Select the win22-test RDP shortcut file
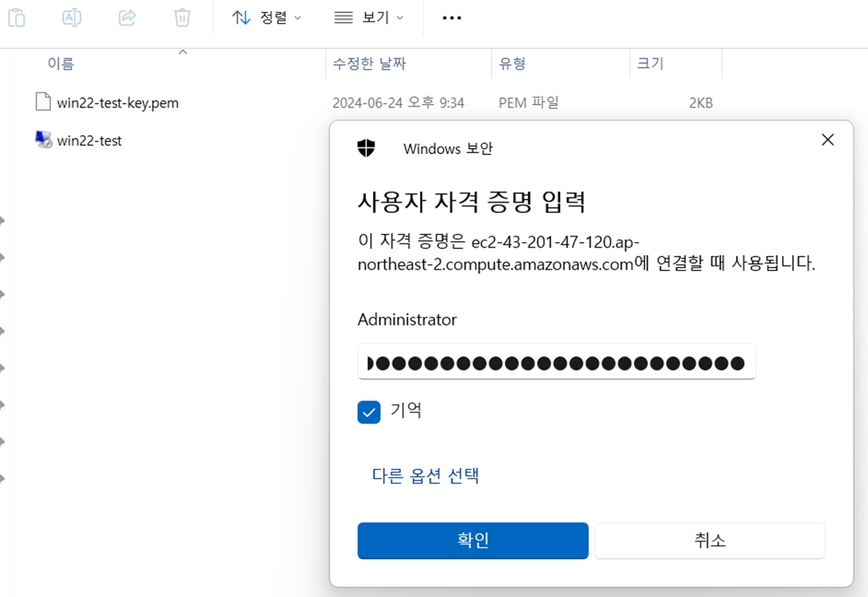868x597 pixels. pos(89,141)
